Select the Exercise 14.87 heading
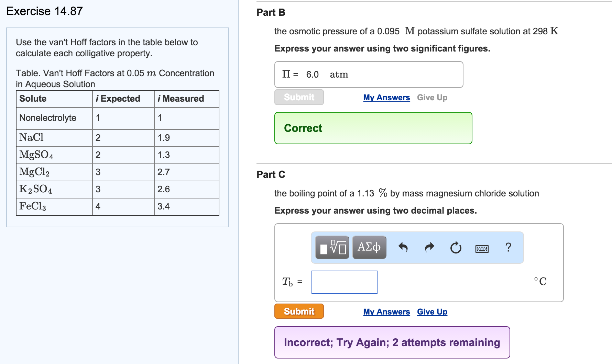Viewport: 612px width, 364px height. [x=44, y=11]
